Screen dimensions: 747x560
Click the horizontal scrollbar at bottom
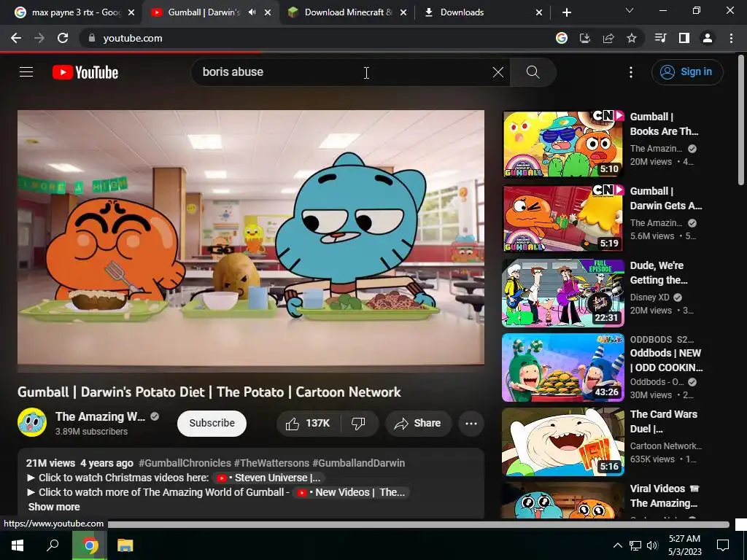point(418,525)
